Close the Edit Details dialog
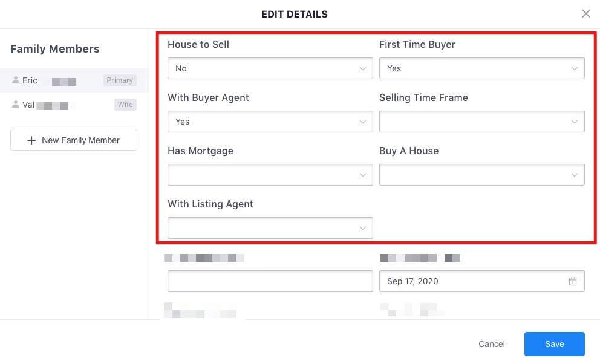Screen dimensions: 600x364 [586, 14]
